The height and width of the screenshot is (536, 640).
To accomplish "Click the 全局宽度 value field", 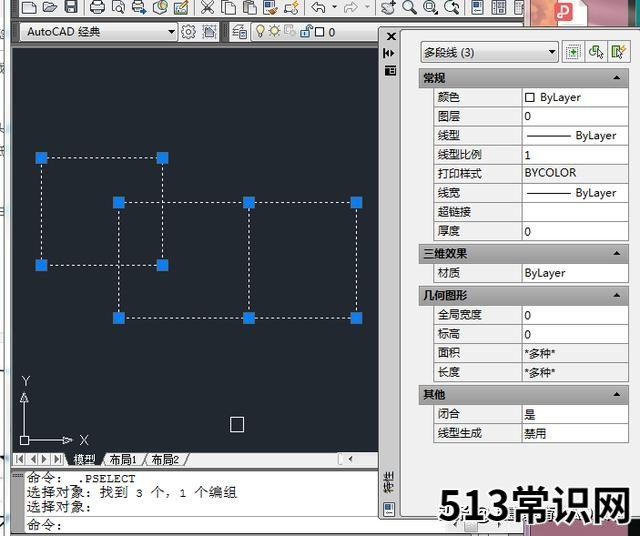I will click(x=575, y=315).
